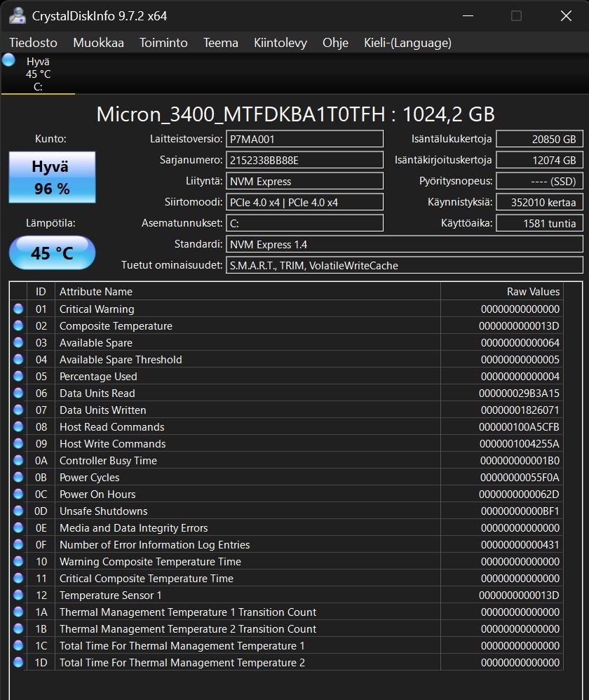
Task: Click the status orb beside Data Units Written
Action: coord(18,410)
